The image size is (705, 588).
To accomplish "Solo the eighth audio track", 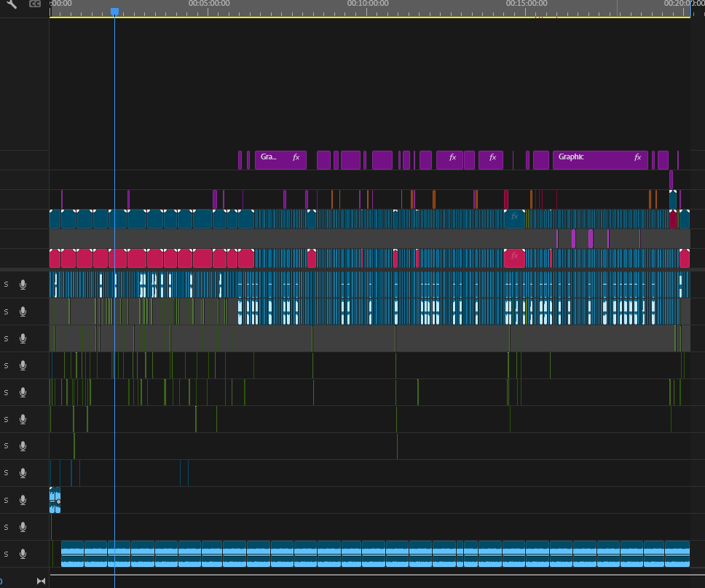I will (x=7, y=472).
